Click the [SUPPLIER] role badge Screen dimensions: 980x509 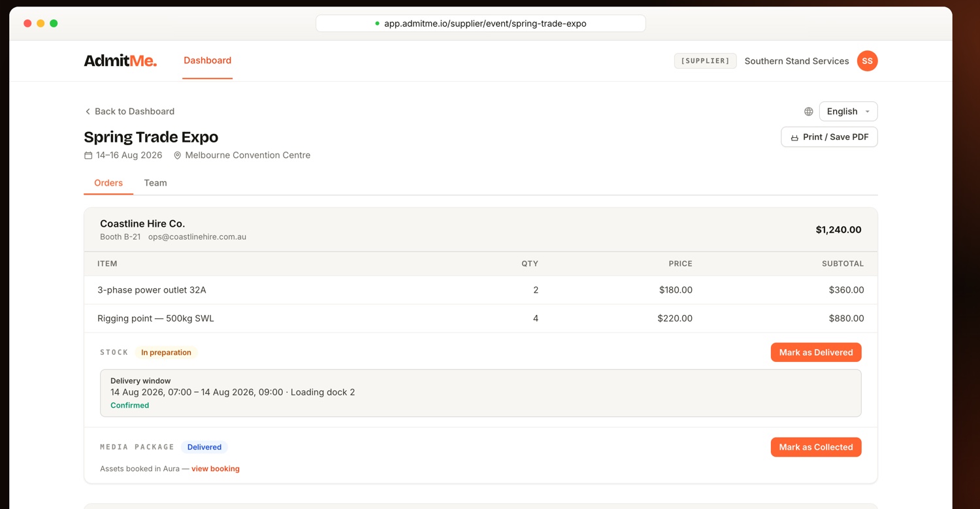pyautogui.click(x=706, y=61)
